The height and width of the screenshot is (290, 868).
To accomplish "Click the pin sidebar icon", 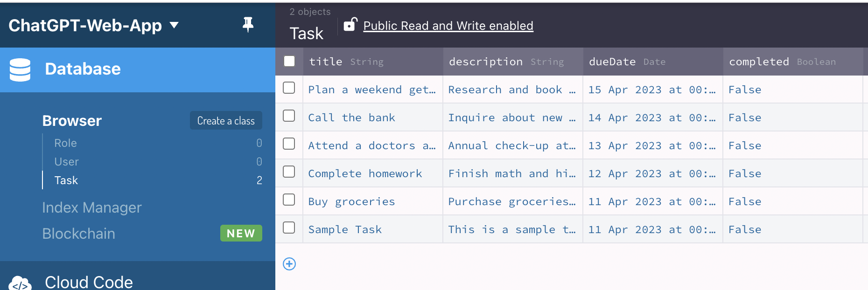I will 248,25.
